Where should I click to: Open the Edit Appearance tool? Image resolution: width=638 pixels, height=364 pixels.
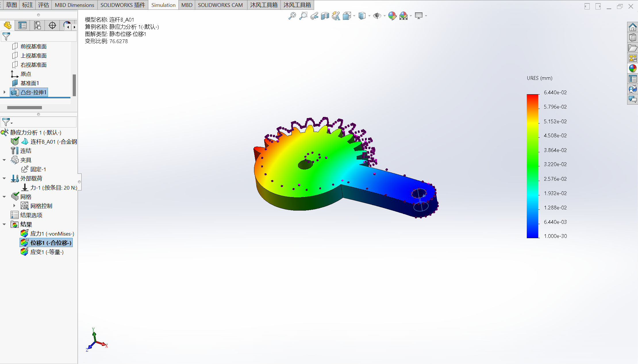(392, 16)
